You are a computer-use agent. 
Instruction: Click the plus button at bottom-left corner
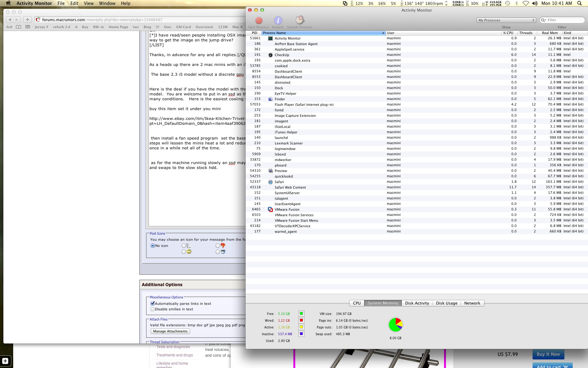[5, 361]
